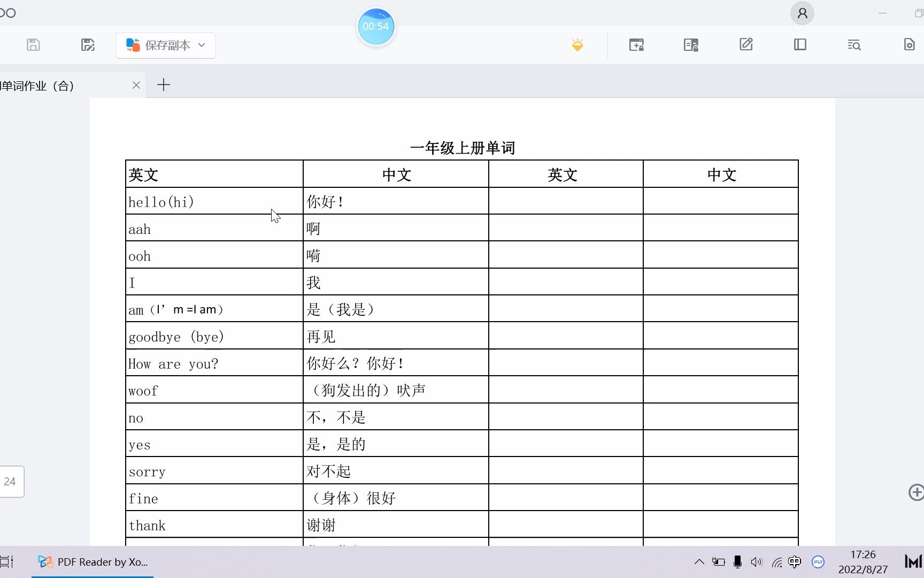Click PDF Reader by Xodo taskbar button
924x578 pixels.
tap(93, 562)
